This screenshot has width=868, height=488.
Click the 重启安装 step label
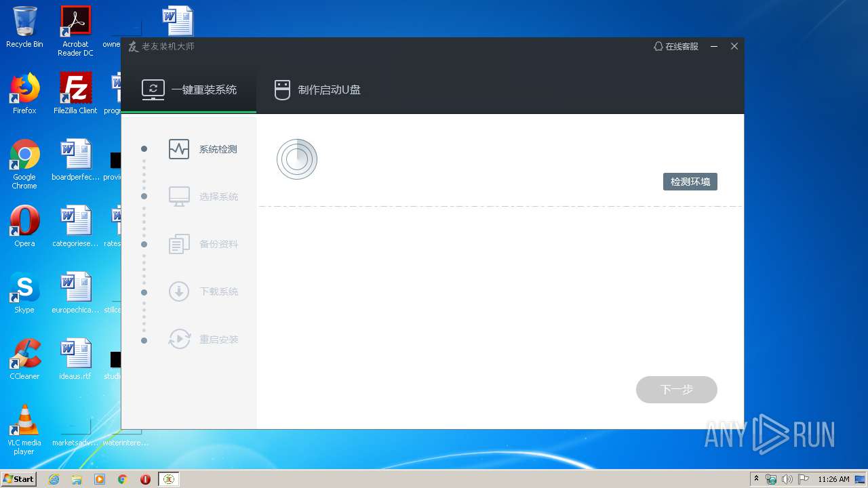pyautogui.click(x=218, y=340)
